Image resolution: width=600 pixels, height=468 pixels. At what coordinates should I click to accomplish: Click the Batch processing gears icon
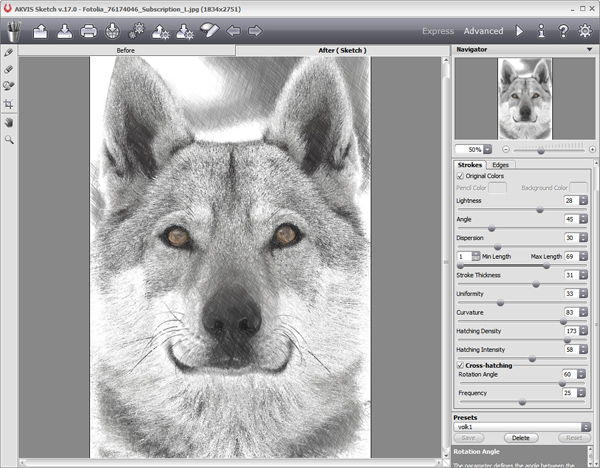point(137,31)
